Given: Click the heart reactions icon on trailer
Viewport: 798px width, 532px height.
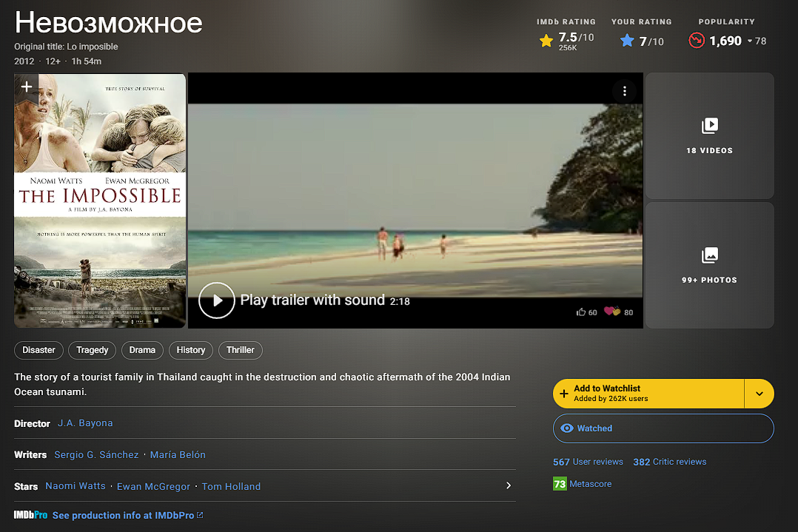Looking at the screenshot, I should (611, 312).
